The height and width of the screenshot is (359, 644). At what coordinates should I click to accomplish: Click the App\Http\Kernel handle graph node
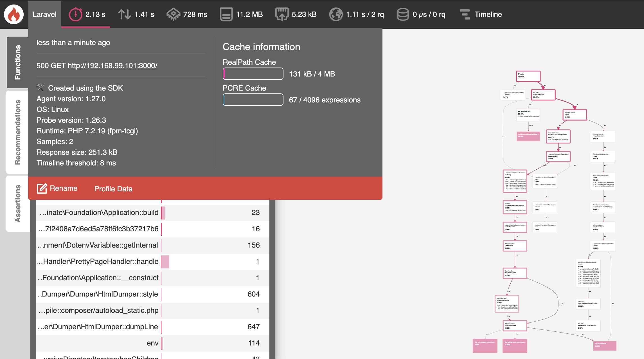click(575, 115)
